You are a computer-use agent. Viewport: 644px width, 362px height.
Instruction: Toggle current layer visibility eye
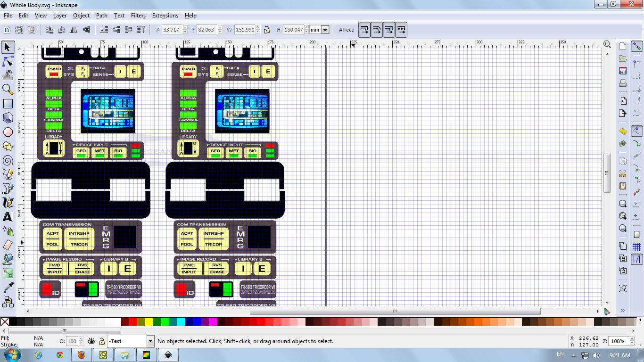tap(91, 341)
